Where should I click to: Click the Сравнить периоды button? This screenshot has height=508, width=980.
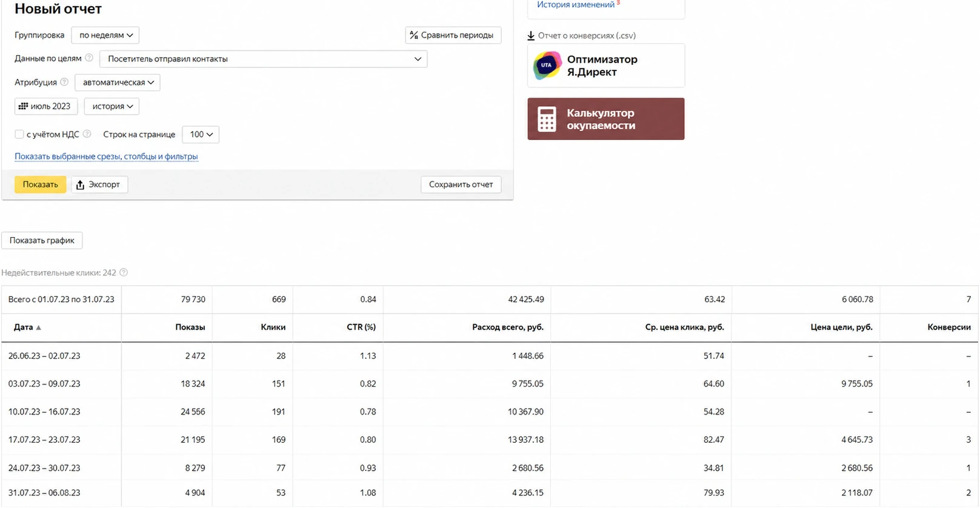[453, 35]
